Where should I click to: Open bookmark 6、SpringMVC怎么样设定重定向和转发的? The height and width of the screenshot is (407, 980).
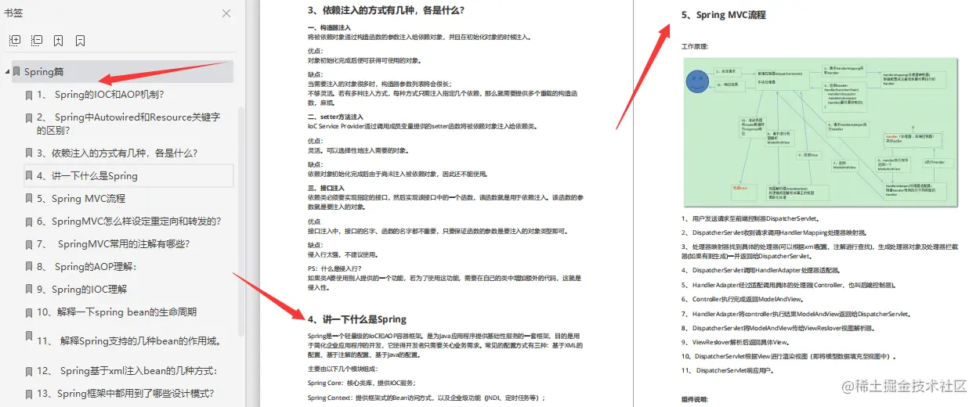coord(128,222)
